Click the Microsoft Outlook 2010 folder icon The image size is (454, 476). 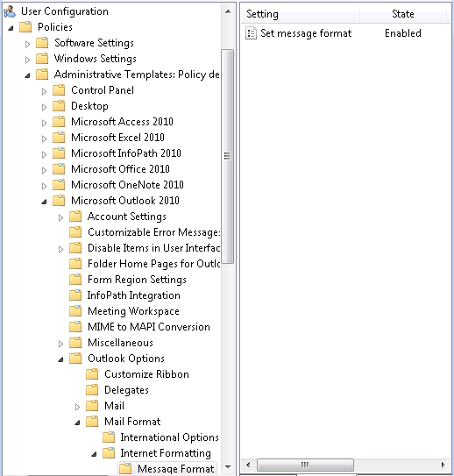tap(59, 201)
